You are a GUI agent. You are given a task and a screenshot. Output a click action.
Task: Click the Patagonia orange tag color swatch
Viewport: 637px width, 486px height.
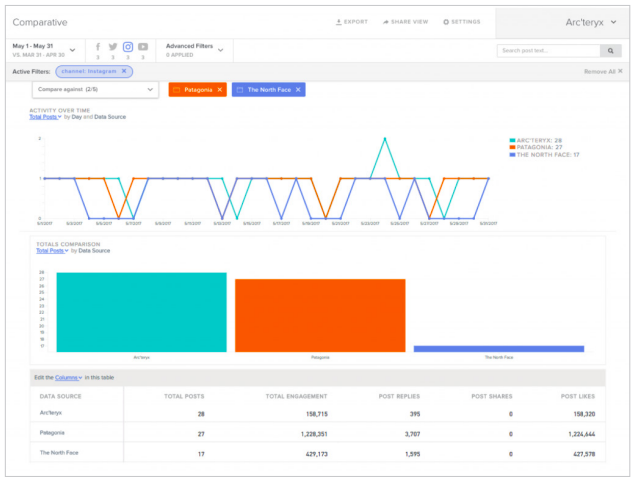(176, 90)
